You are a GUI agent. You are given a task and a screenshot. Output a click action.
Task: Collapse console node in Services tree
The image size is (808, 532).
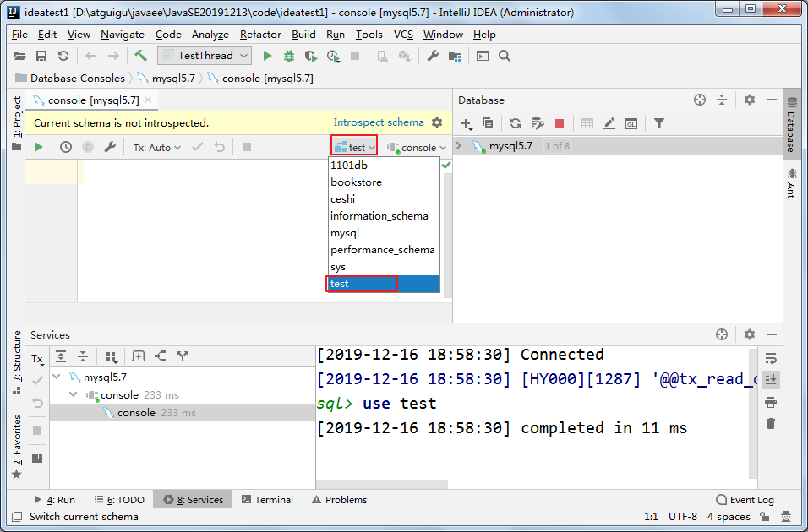74,395
